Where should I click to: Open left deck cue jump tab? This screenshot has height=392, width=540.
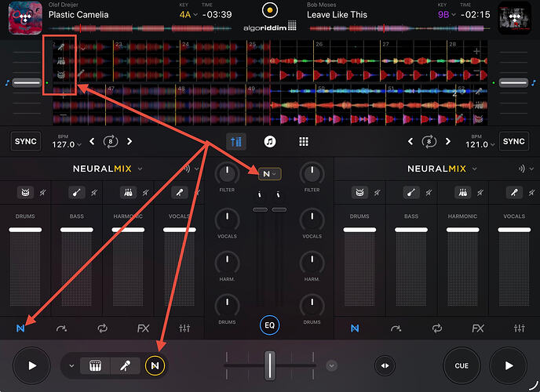(x=62, y=328)
